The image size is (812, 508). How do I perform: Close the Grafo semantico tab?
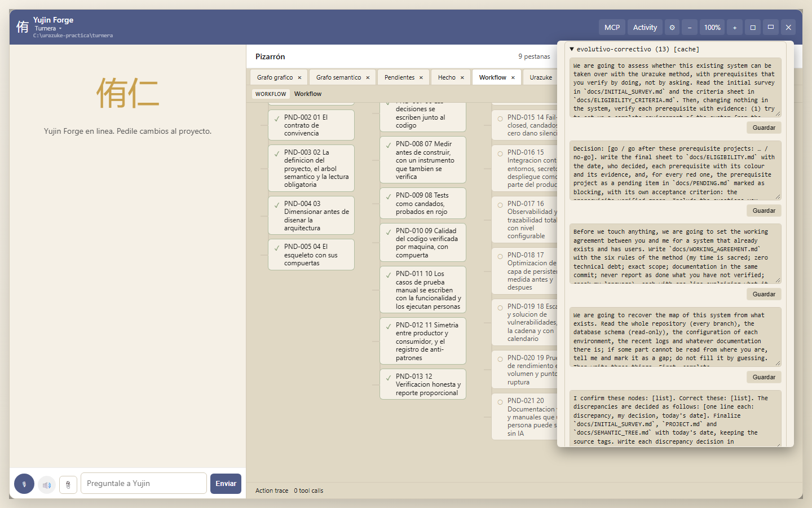click(x=368, y=78)
